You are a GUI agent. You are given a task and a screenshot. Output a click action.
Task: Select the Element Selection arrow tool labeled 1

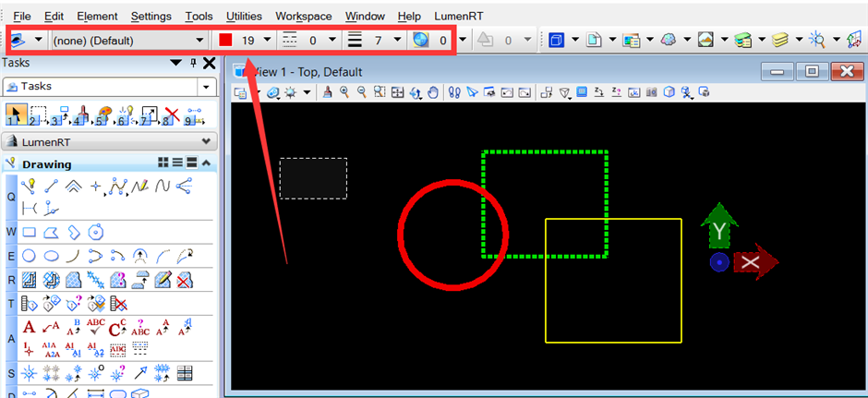(x=15, y=115)
